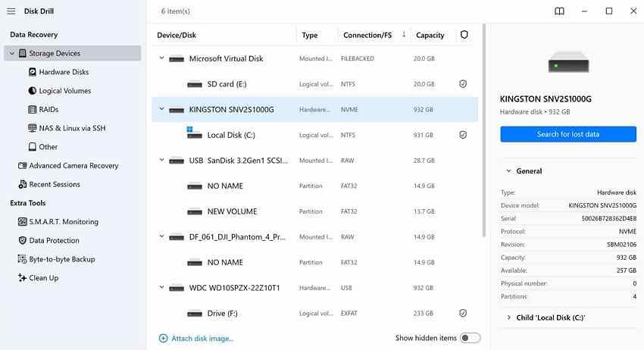Open S.M.A.R.T. Monitoring tool

pos(64,222)
